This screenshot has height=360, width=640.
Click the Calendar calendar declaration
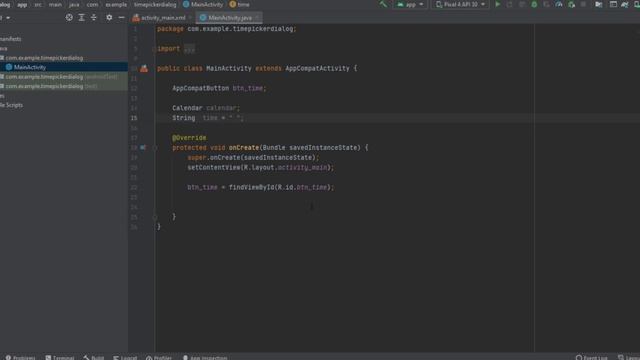pyautogui.click(x=206, y=108)
